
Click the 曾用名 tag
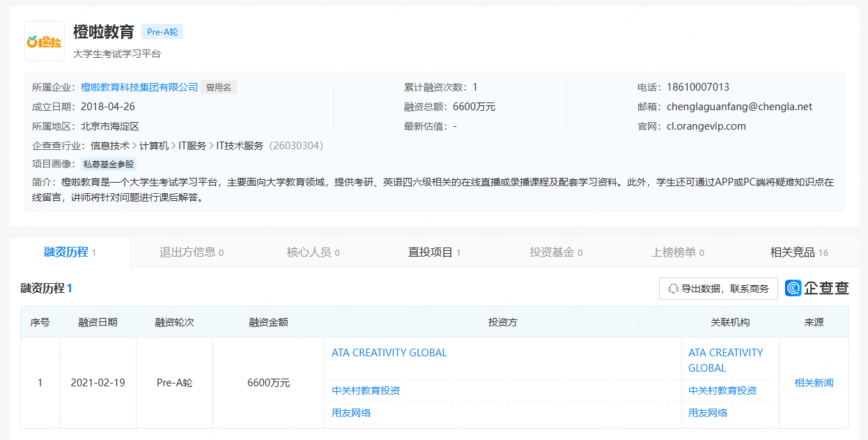point(219,87)
